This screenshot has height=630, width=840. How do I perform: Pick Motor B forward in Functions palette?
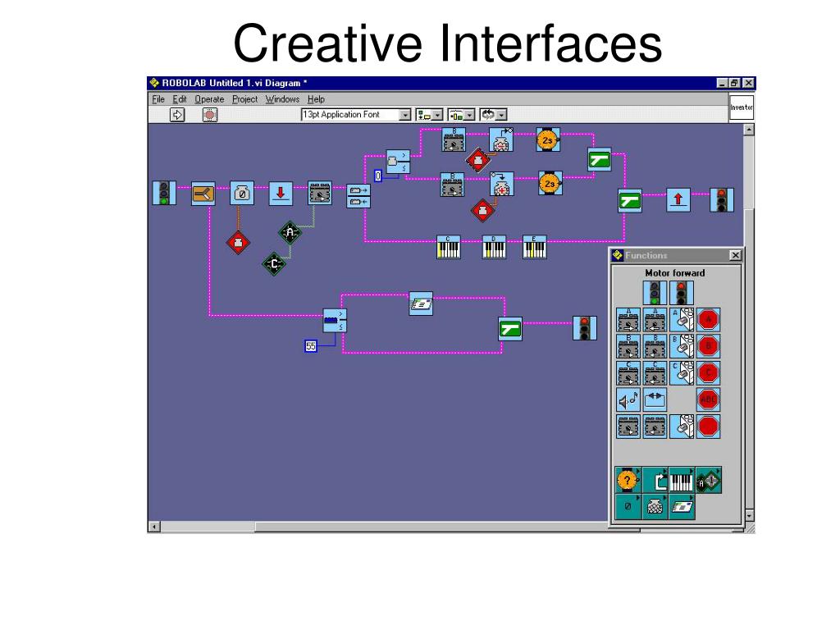click(628, 347)
